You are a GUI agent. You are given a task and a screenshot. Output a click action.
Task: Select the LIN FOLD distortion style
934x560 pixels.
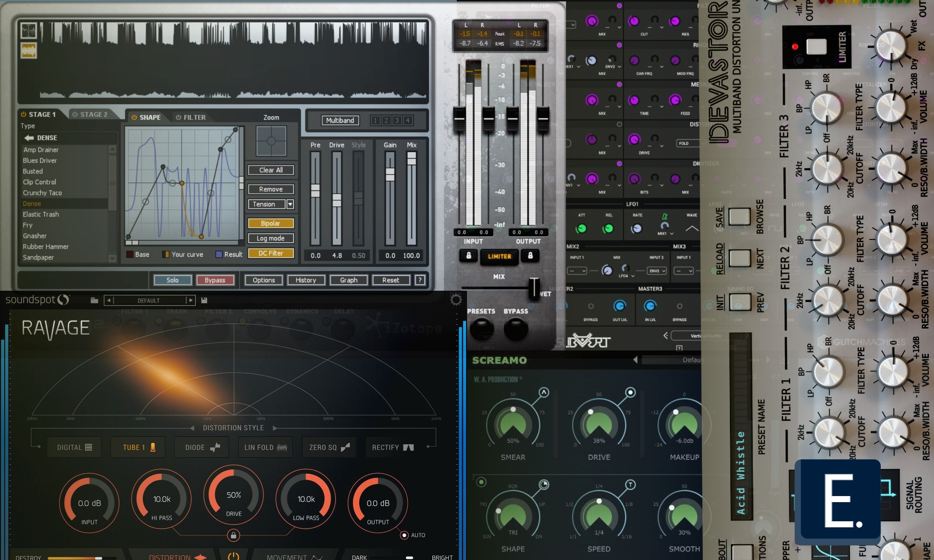pos(265,447)
